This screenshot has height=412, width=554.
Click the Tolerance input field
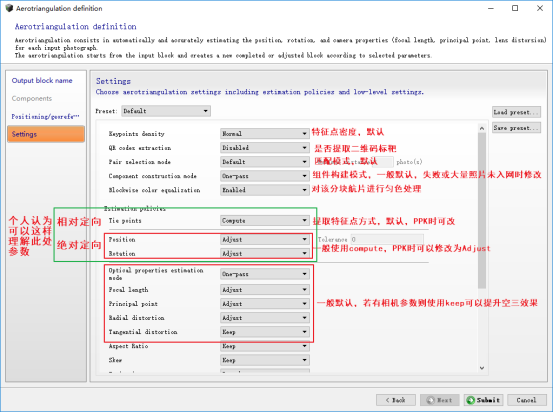coord(387,240)
